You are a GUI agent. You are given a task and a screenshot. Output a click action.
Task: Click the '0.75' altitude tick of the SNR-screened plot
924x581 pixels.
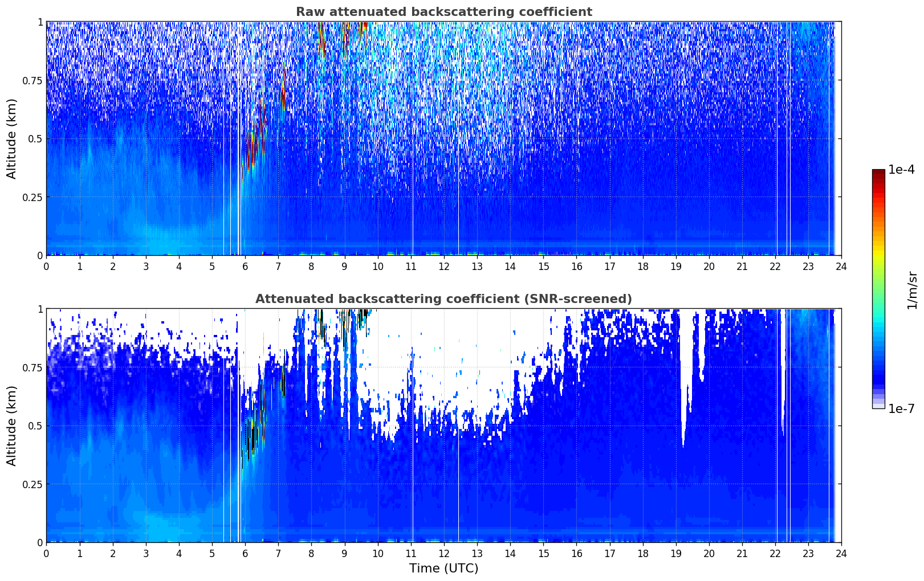(32, 367)
